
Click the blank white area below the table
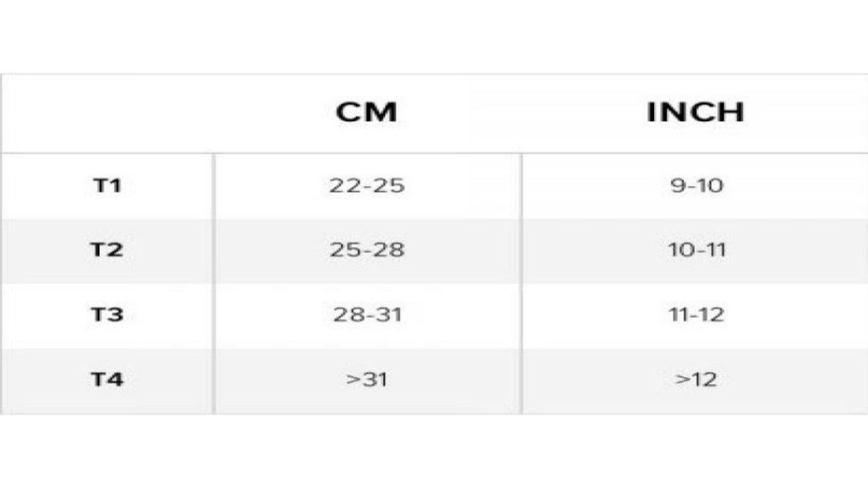(x=434, y=453)
